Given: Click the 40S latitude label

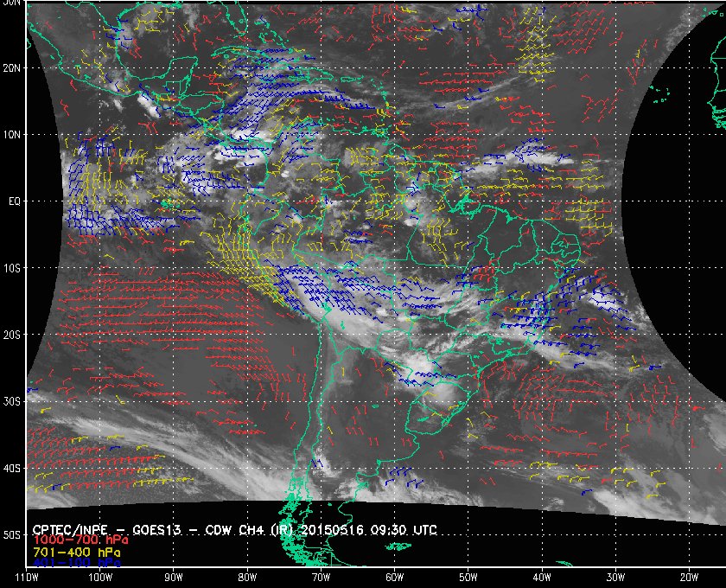Looking at the screenshot, I should [x=11, y=468].
